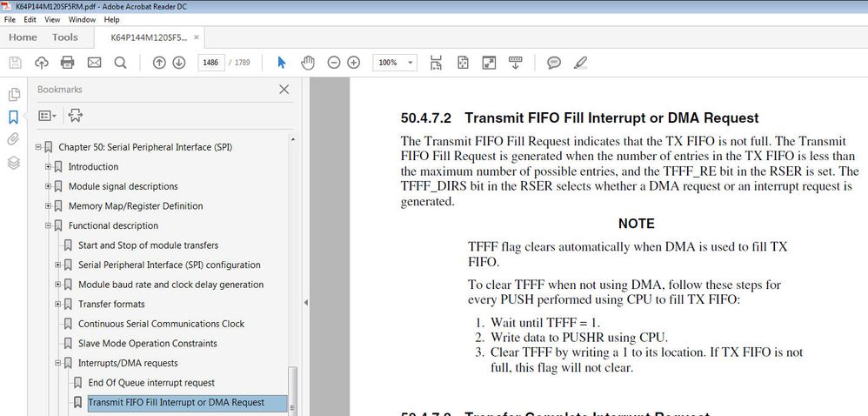The image size is (868, 416).
Task: Click the Save file icon
Action: pos(16,63)
